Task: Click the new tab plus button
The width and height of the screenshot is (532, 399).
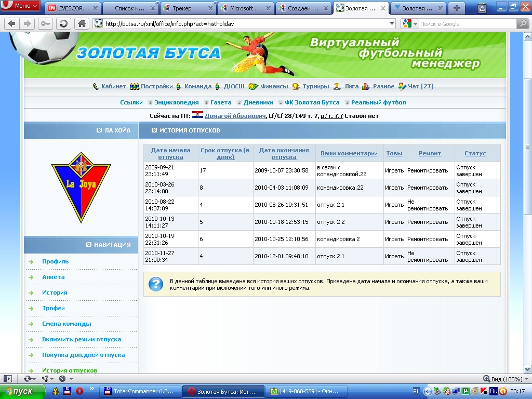Action: [456, 8]
